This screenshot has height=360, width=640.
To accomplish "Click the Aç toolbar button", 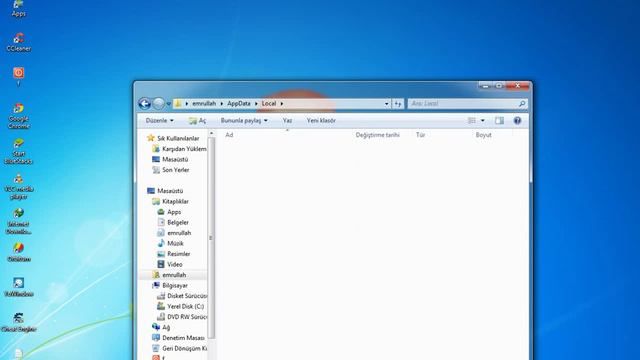I will [x=198, y=120].
